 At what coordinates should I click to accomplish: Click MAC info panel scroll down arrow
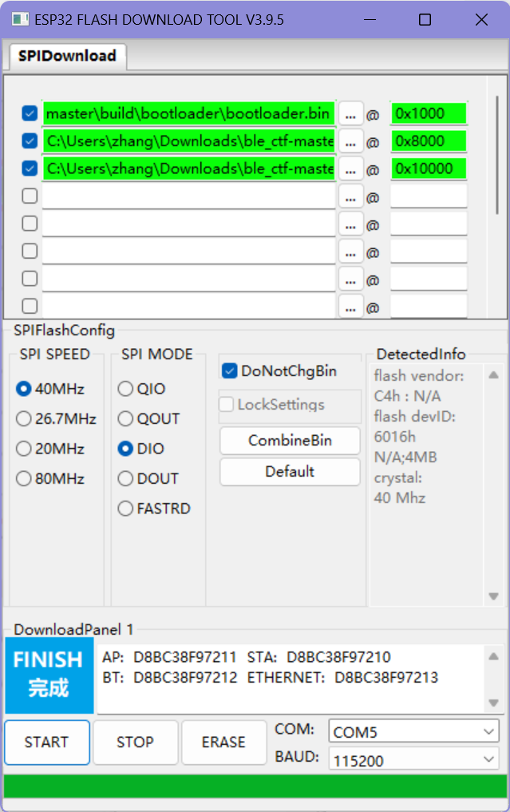[493, 703]
